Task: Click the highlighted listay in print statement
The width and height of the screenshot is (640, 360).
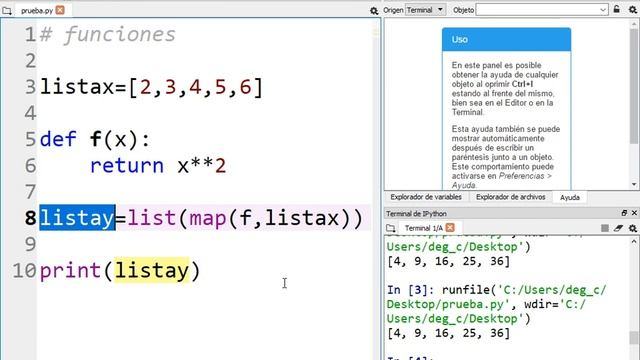Action: 152,270
